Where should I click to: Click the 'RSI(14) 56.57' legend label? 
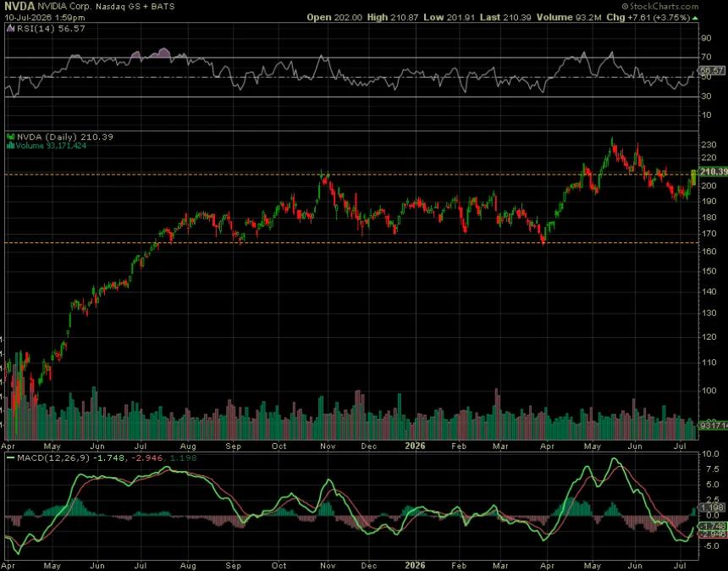tap(51, 28)
